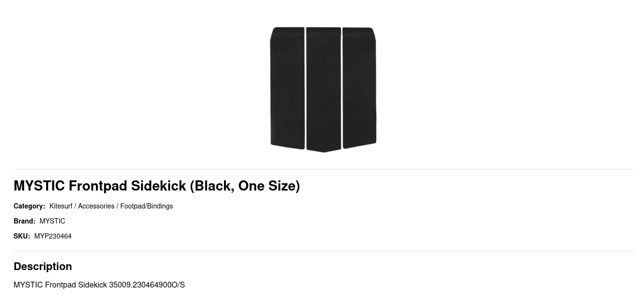This screenshot has height=304, width=644.
Task: Click the divider line above the Description heading
Action: (x=323, y=251)
